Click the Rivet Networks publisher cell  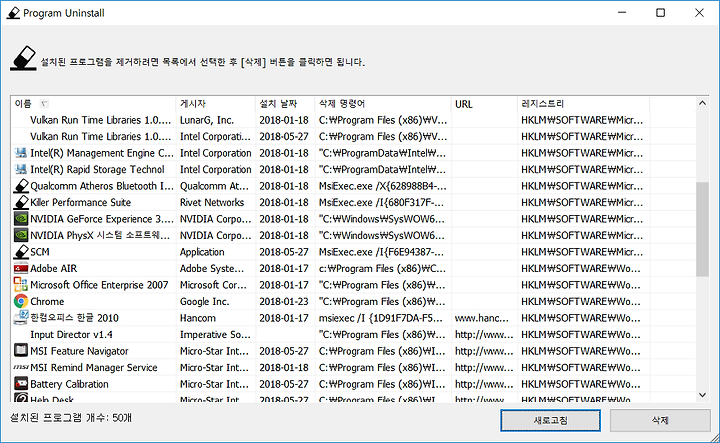(212, 202)
